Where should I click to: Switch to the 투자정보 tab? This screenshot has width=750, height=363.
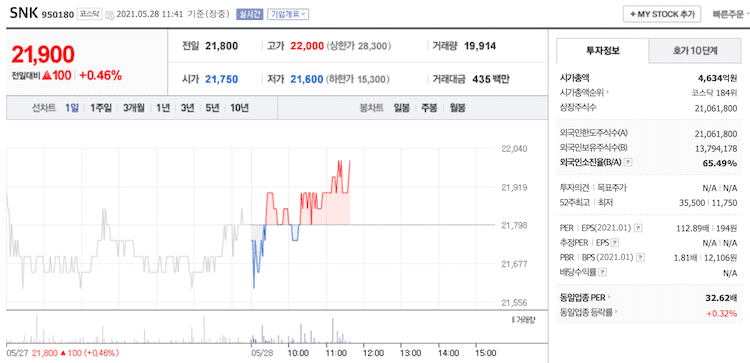(603, 51)
